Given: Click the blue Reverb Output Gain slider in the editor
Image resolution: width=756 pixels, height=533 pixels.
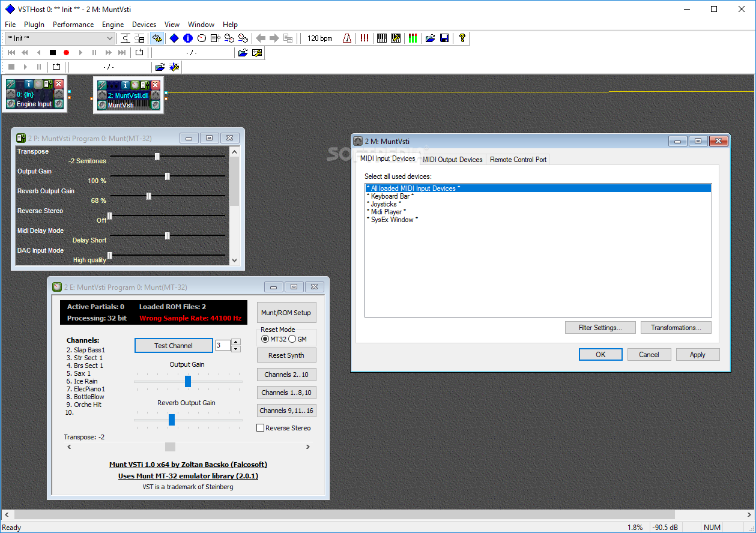Looking at the screenshot, I should click(x=172, y=420).
